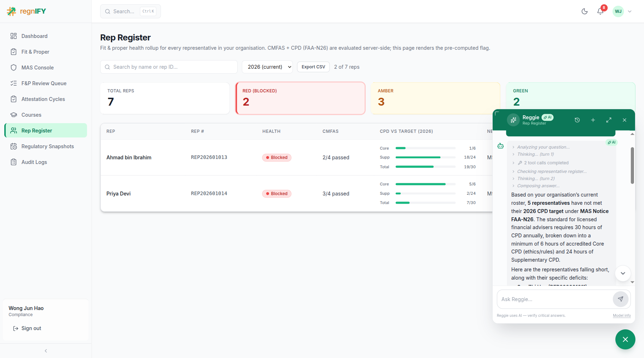Collapse the sidebar with bottom chevron
Image resolution: width=644 pixels, height=358 pixels.
click(46, 351)
